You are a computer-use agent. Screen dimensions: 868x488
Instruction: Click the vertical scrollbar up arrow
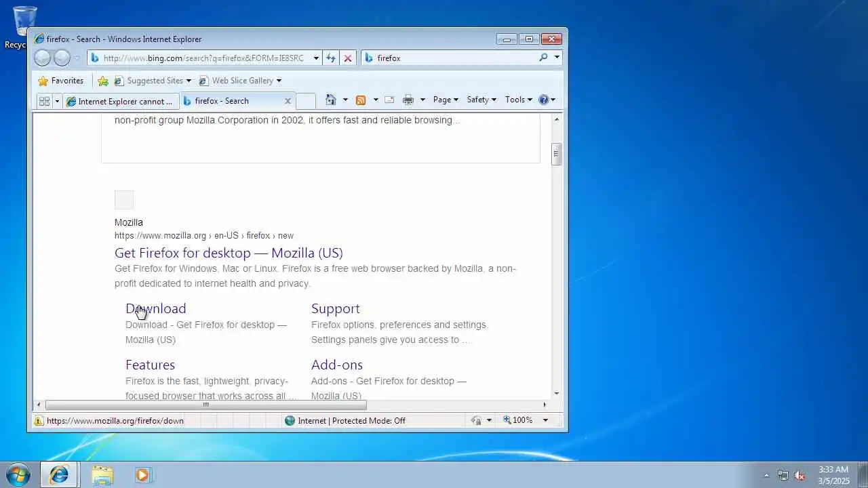click(557, 119)
